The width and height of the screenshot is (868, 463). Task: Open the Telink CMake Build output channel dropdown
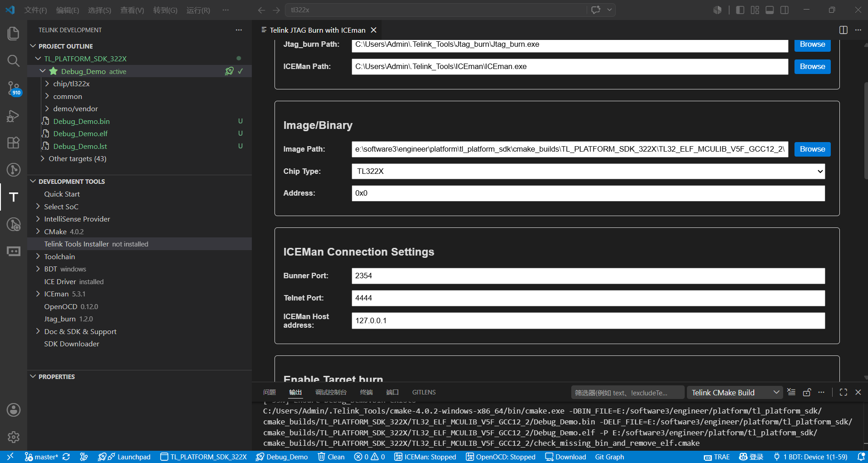click(735, 392)
